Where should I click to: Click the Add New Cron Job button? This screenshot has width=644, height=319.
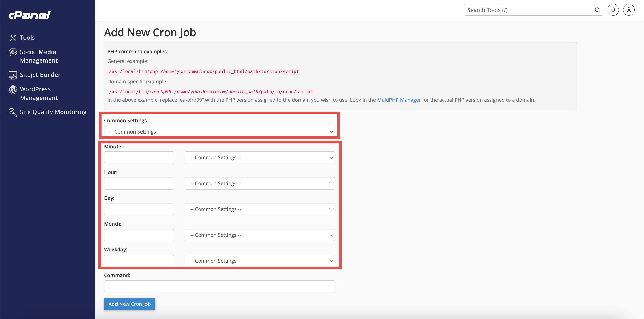[130, 304]
